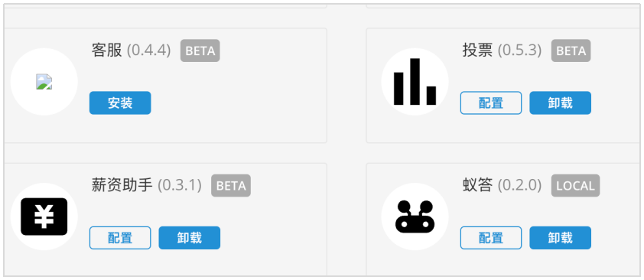The width and height of the screenshot is (644, 280).
Task: Uninstall 蚁答 plugin using 卸载 button
Action: [x=560, y=238]
